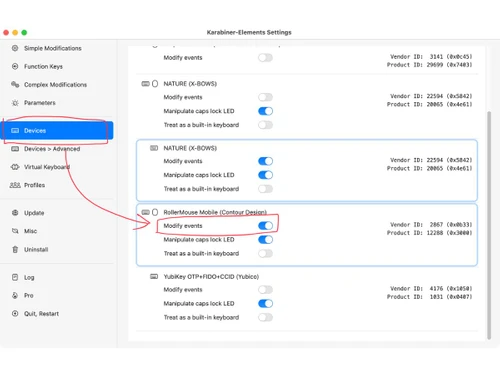Toggle built-in keyboard for second NATURE (X-BOWS)
The width and height of the screenshot is (500, 375).
[x=265, y=189]
